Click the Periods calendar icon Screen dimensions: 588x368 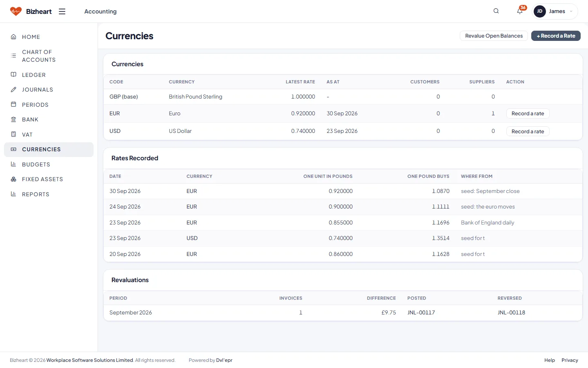(x=13, y=105)
